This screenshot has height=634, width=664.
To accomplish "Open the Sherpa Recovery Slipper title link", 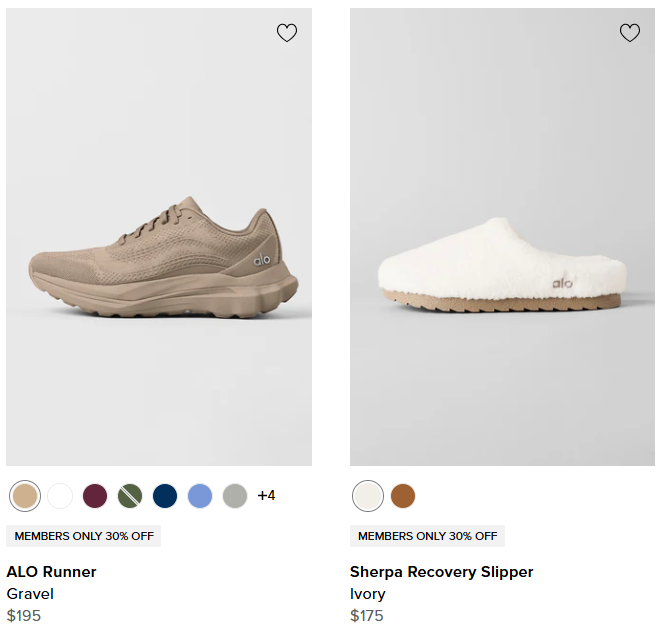I will 441,572.
